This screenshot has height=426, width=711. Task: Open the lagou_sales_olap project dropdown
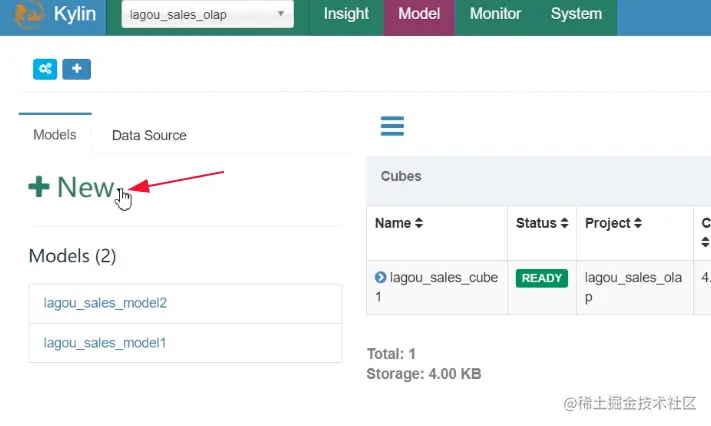[x=207, y=15]
